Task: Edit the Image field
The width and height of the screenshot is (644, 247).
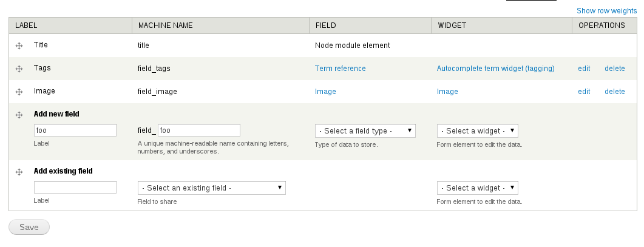Action: 584,92
